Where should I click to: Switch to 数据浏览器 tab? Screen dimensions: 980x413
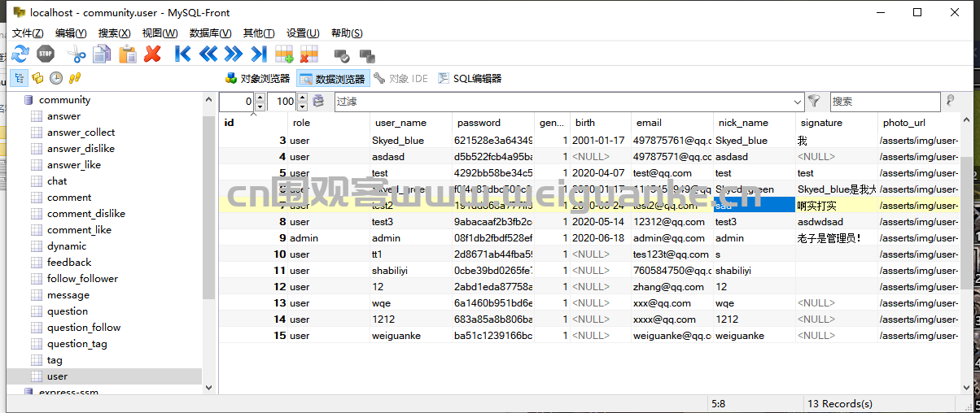(x=333, y=79)
